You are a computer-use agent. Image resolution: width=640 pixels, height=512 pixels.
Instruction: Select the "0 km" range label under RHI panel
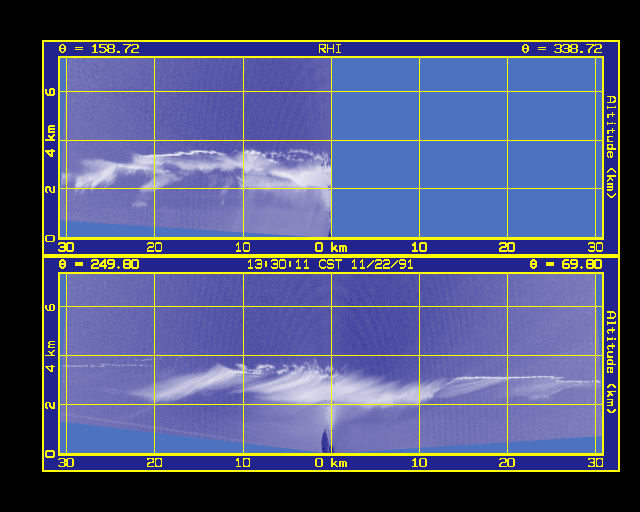[331, 247]
